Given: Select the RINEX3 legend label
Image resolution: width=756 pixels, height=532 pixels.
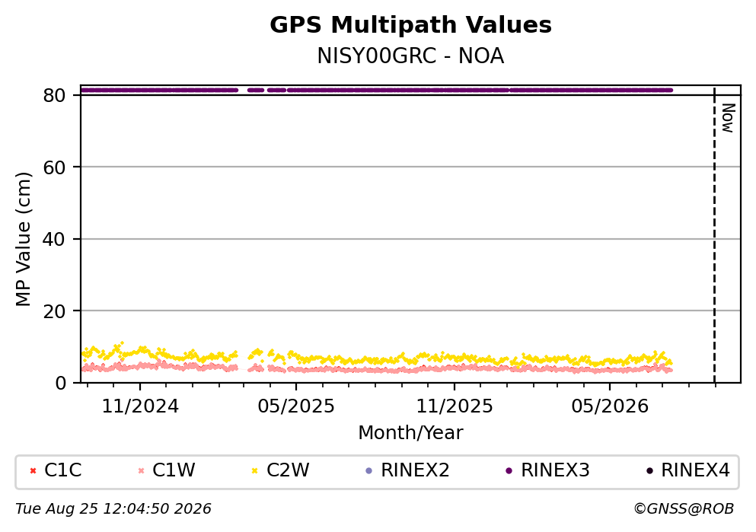Looking at the screenshot, I should [555, 470].
